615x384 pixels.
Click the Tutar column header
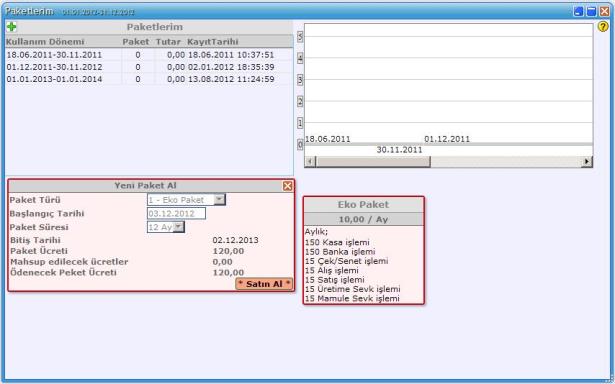(x=168, y=42)
